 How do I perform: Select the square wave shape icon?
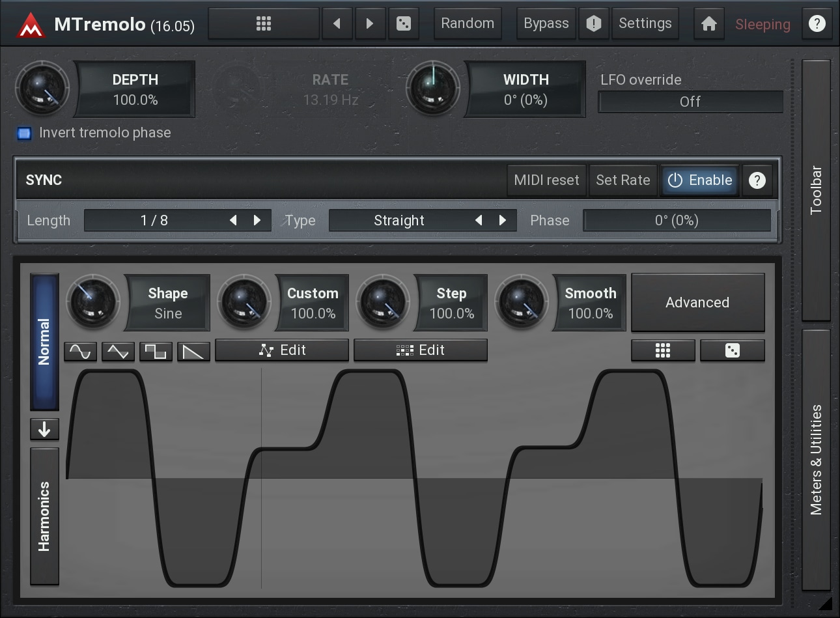point(156,352)
